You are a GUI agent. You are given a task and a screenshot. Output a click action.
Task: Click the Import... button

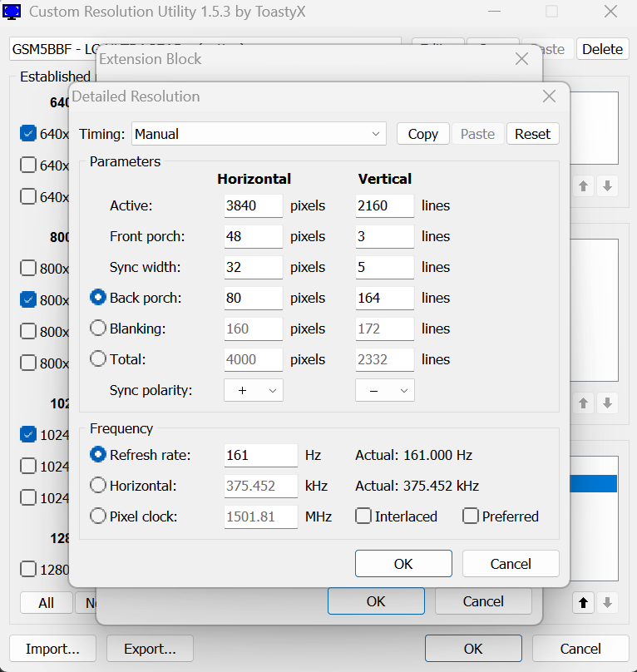[52, 649]
